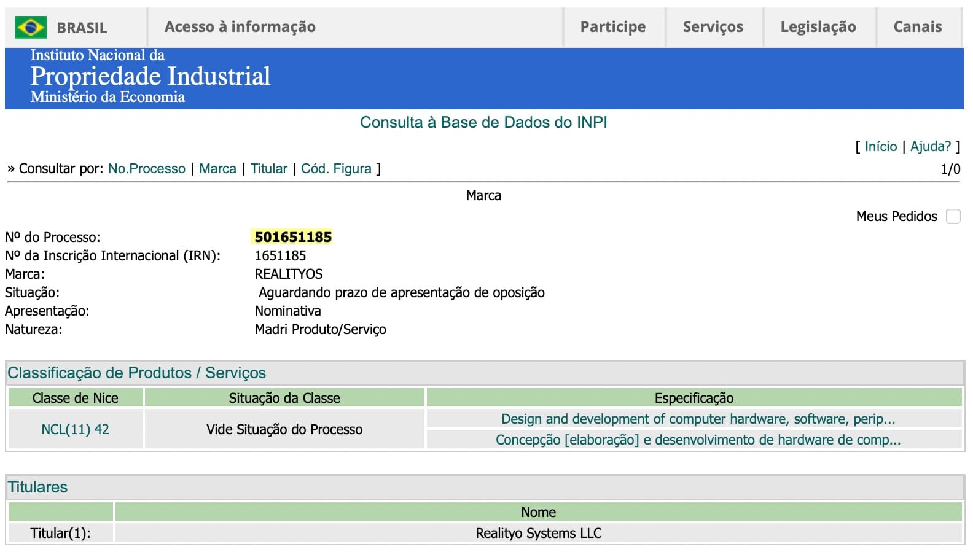Open Acesso à informação menu
This screenshot has width=973, height=560.
(240, 26)
